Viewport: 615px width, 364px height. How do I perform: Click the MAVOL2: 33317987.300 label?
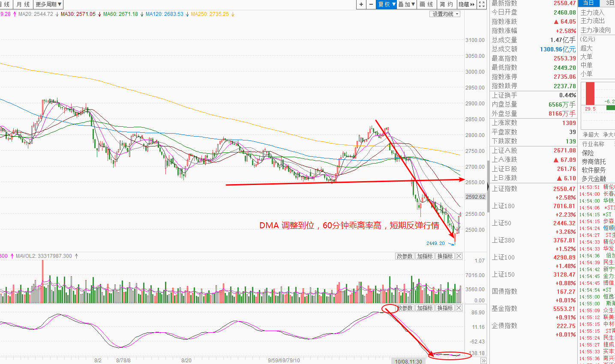(x=44, y=256)
